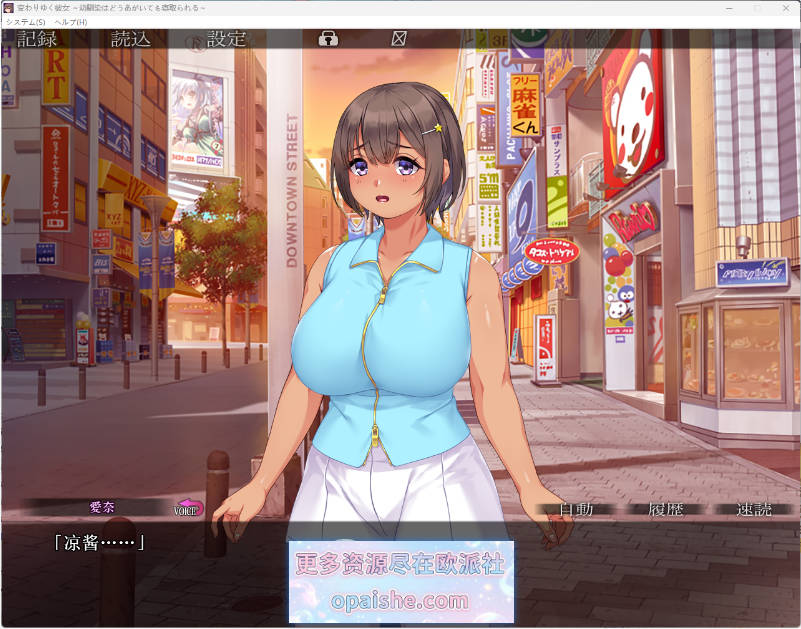Open the 設定 settings screen
The image size is (801, 629).
(226, 39)
